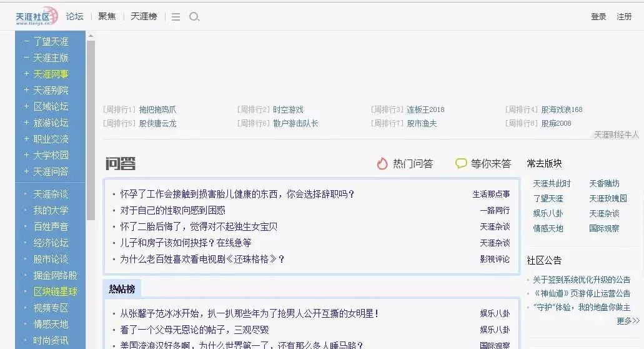Image resolution: width=644 pixels, height=349 pixels.
Task: Click the speech bubble icon beside 等你来答
Action: point(461,164)
